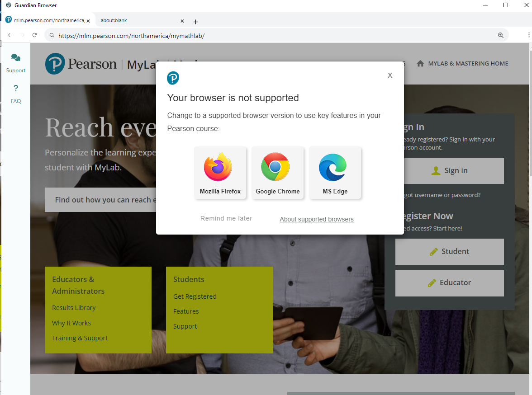Click Remind me later
Image resolution: width=532 pixels, height=395 pixels.
pyautogui.click(x=226, y=218)
